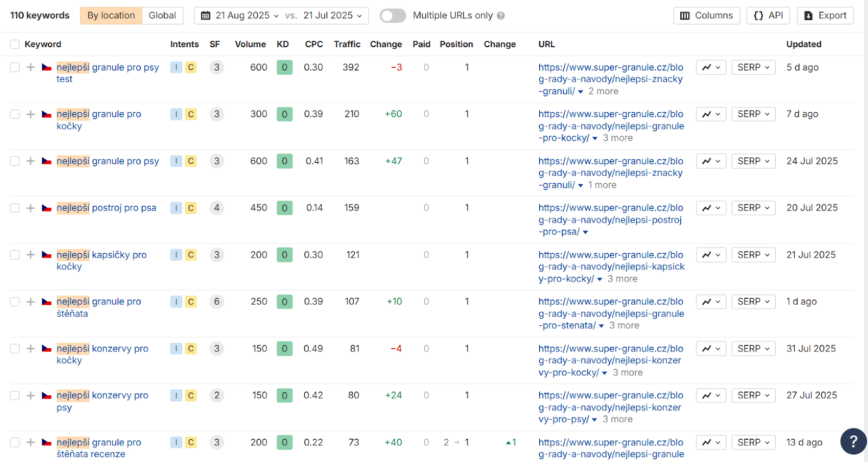This screenshot has width=868, height=462.
Task: Check the 'nejlepší konzervy pro kočky' row
Action: click(15, 349)
